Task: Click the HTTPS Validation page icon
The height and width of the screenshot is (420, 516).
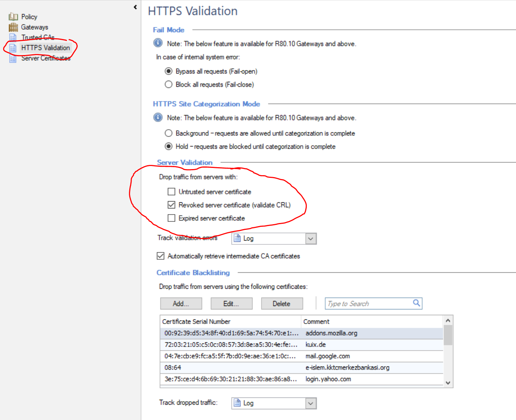Action: [13, 48]
